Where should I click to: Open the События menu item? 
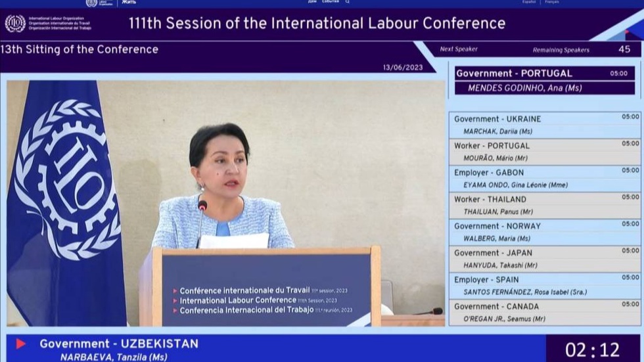(x=331, y=2)
